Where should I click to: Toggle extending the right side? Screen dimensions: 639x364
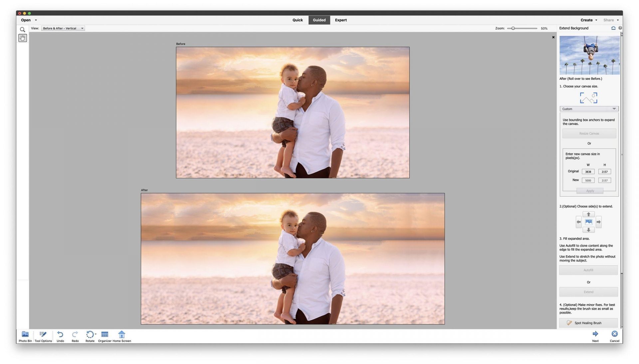tap(598, 221)
